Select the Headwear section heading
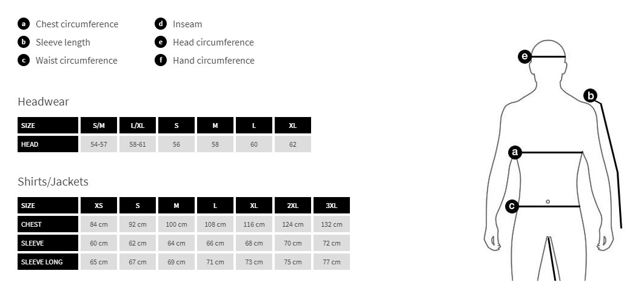Screen dimensions: 644x285 (x=43, y=102)
